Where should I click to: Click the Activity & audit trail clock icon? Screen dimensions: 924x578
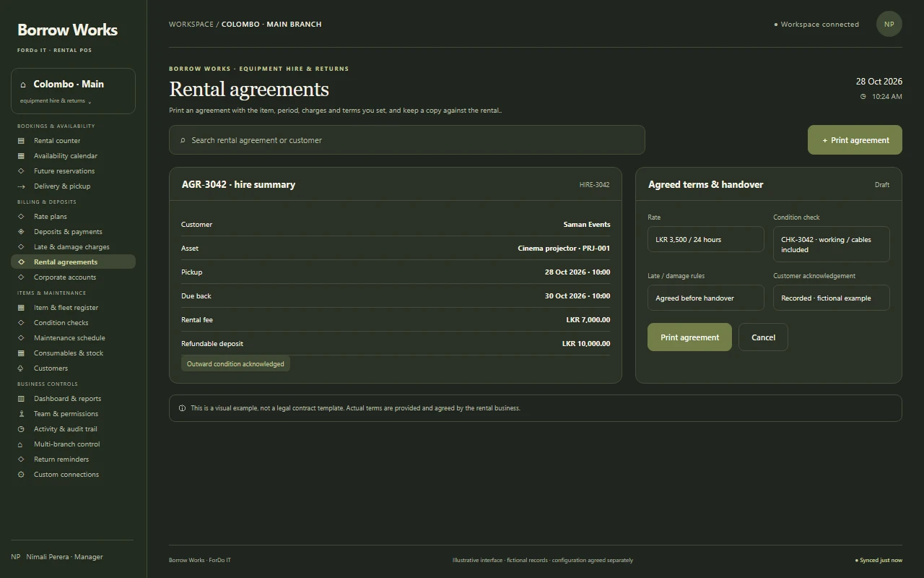coord(21,429)
